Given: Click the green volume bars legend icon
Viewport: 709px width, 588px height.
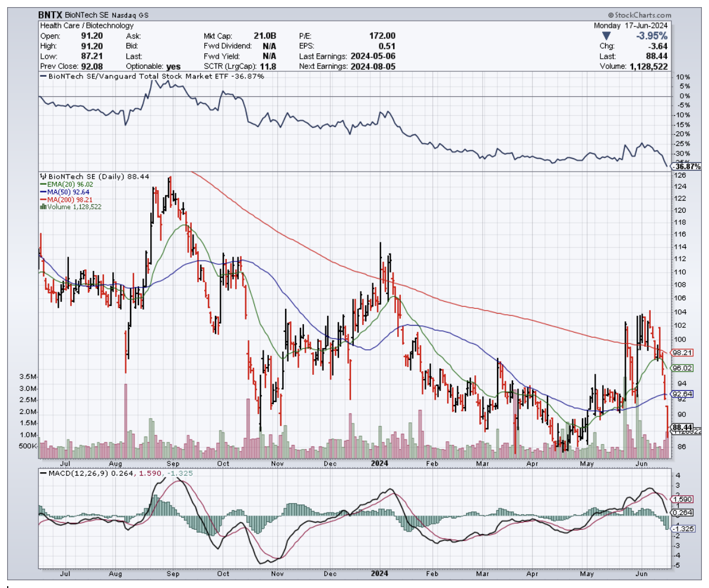Looking at the screenshot, I should coord(42,207).
